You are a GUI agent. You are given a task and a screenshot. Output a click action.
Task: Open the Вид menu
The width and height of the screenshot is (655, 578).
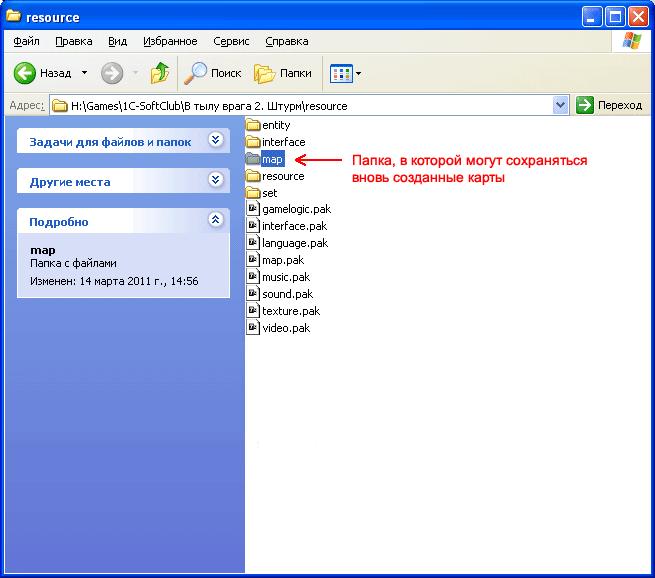pyautogui.click(x=117, y=41)
